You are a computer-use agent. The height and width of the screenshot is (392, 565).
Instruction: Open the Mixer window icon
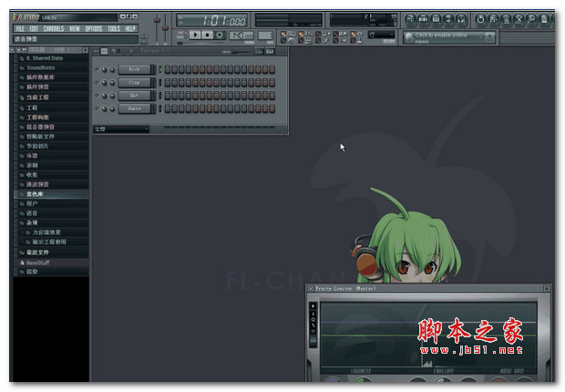461,19
